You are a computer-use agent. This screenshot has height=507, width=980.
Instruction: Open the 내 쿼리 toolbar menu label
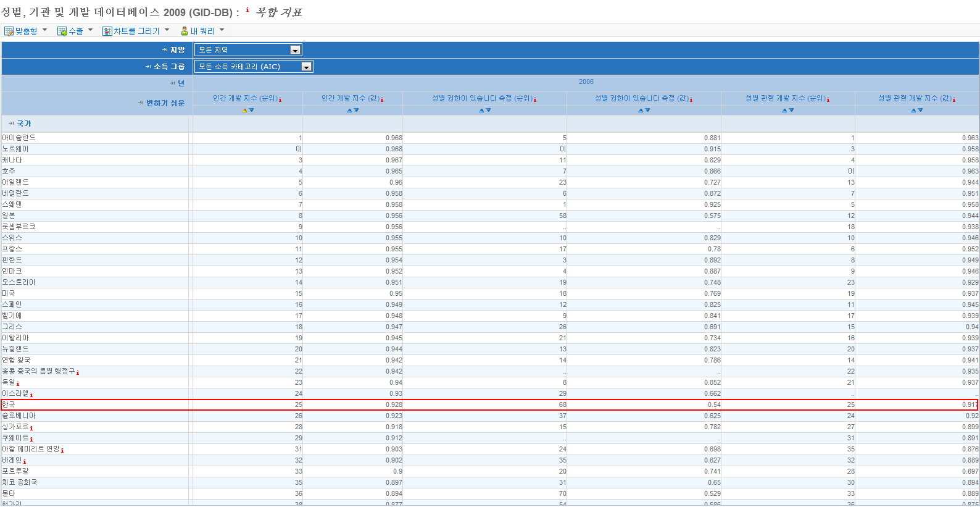point(202,31)
